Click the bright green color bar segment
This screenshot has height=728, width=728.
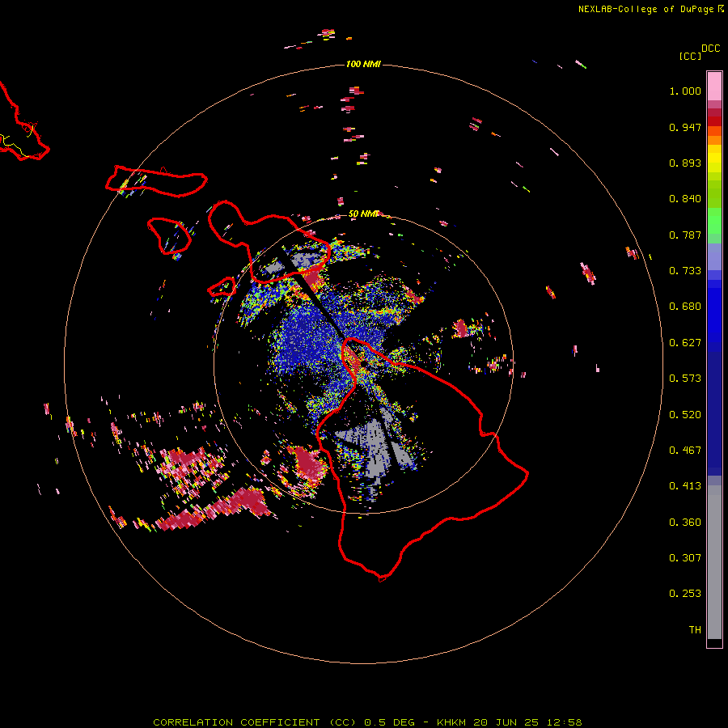click(714, 221)
